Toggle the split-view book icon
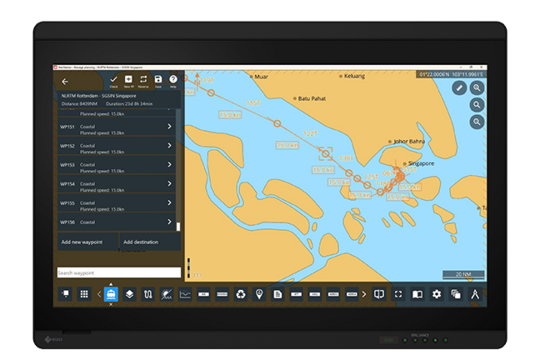The width and height of the screenshot is (540, 360). tap(379, 294)
